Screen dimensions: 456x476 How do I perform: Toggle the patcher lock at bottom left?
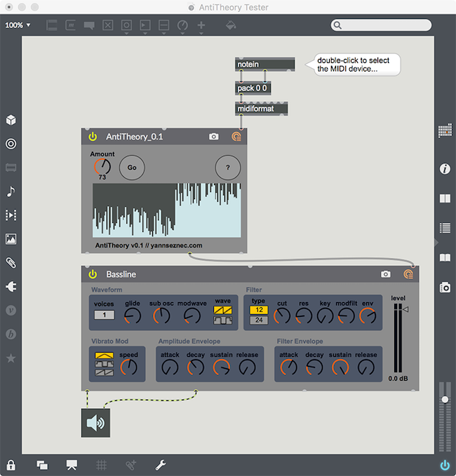pos(11,465)
